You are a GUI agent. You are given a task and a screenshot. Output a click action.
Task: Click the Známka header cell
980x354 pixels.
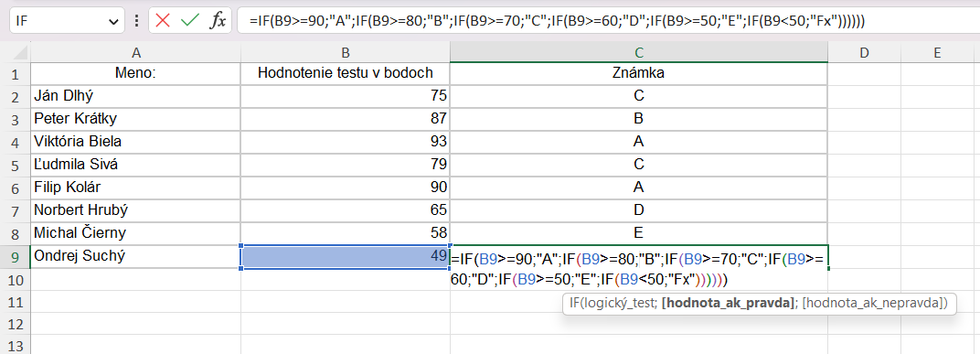point(639,74)
